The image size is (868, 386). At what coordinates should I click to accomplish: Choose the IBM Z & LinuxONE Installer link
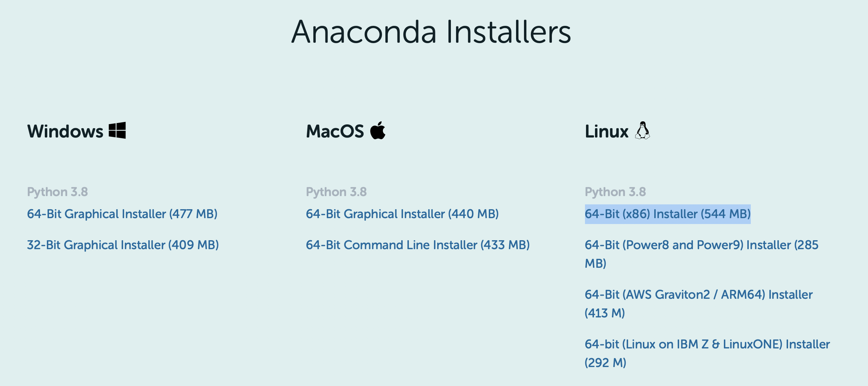707,344
